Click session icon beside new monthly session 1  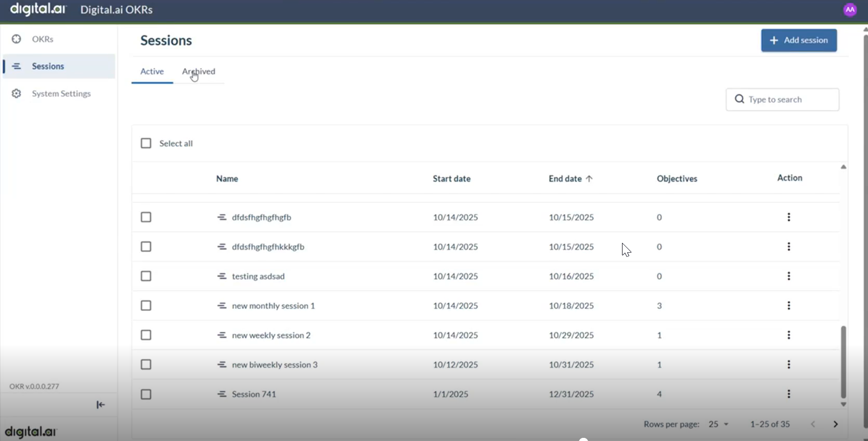click(222, 305)
